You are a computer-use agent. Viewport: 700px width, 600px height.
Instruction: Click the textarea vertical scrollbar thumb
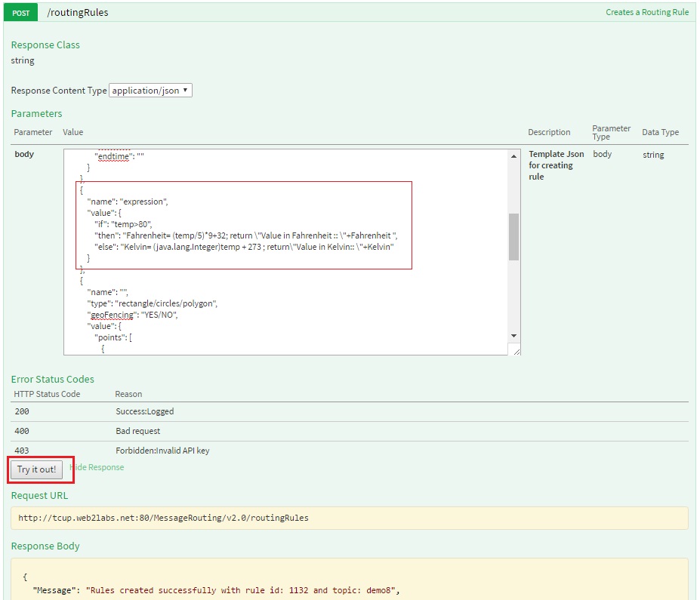513,236
